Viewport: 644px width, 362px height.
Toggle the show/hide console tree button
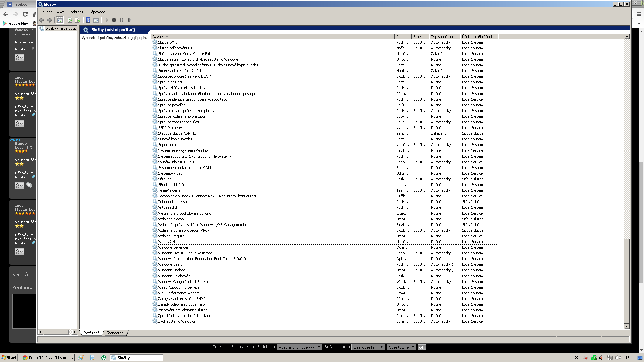60,20
